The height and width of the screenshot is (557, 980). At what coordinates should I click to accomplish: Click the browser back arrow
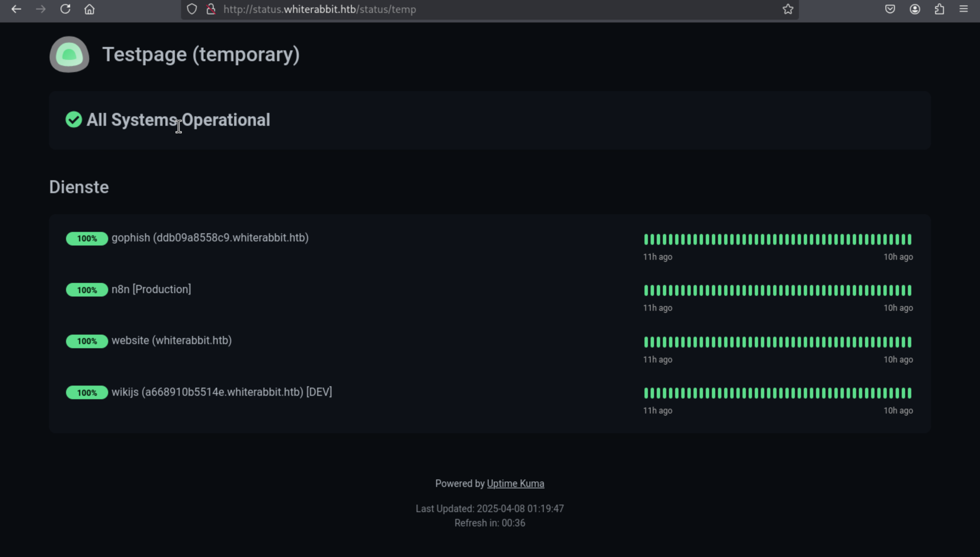click(x=16, y=9)
